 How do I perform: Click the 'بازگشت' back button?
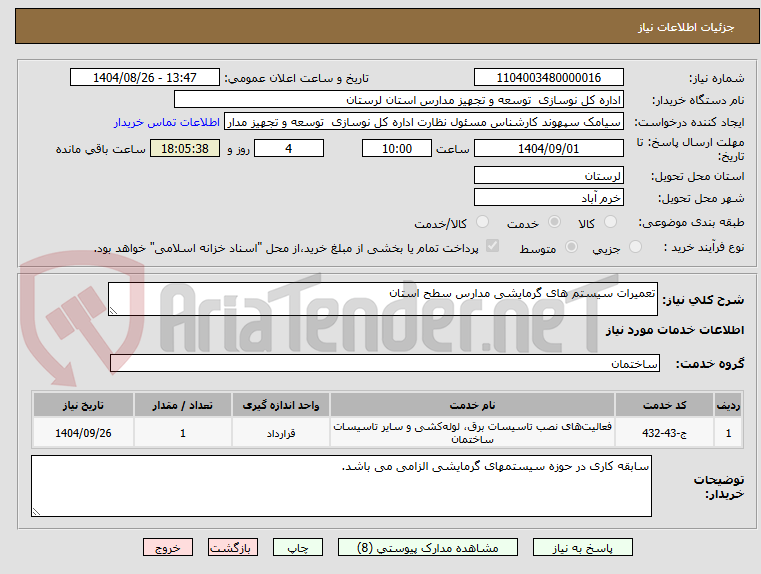click(x=232, y=547)
